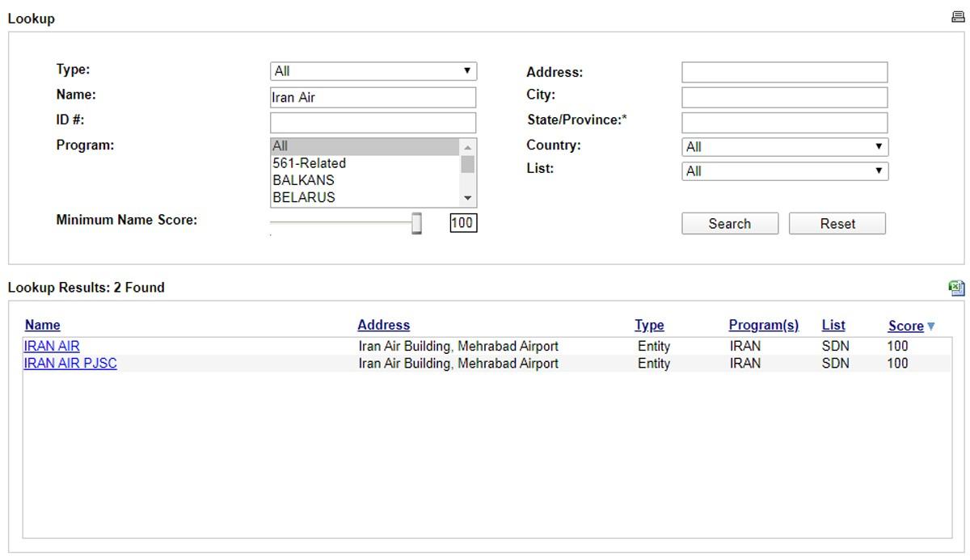Click the address cell in the IRAN AIR PJSC row
The image size is (970, 560).
click(x=458, y=364)
